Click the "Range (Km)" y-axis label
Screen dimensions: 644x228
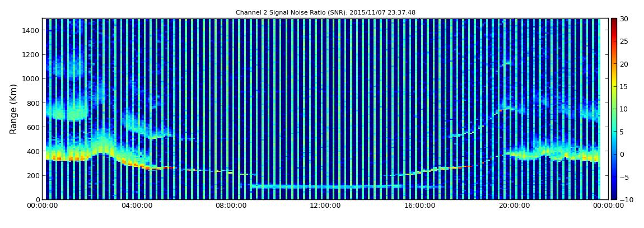pyautogui.click(x=13, y=109)
